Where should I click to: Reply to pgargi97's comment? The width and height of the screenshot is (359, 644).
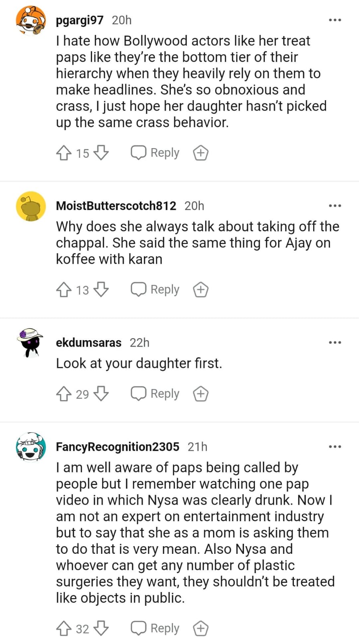(155, 153)
